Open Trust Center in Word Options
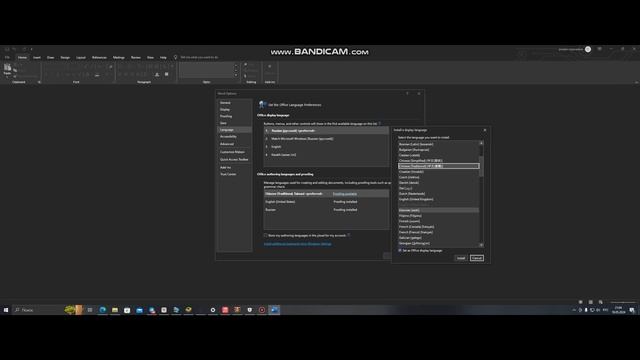The width and height of the screenshot is (640, 360). 234,174
